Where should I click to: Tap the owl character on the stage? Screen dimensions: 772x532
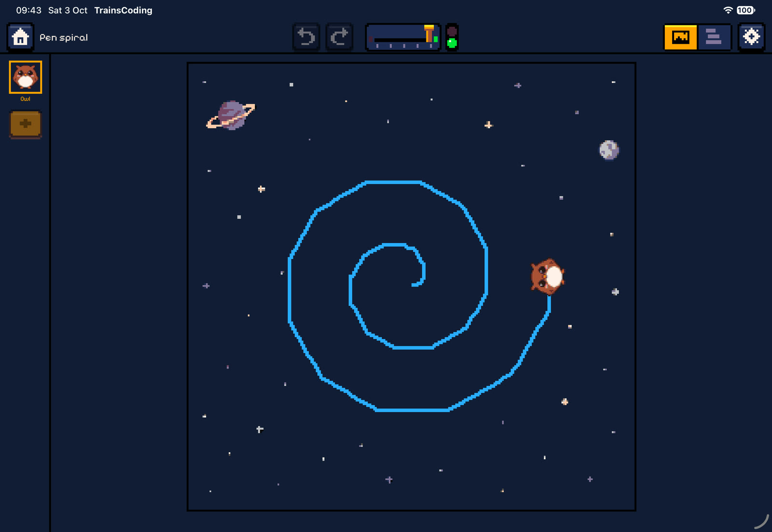click(547, 276)
